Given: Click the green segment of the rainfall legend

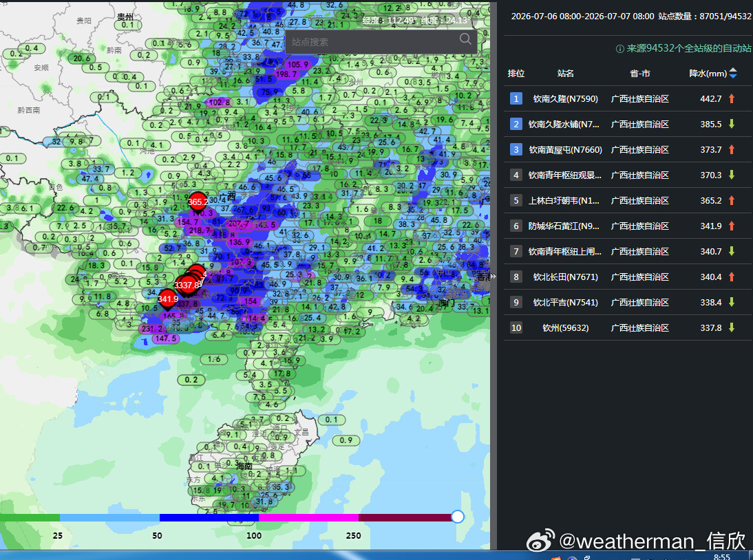Looking at the screenshot, I should click(x=30, y=517).
